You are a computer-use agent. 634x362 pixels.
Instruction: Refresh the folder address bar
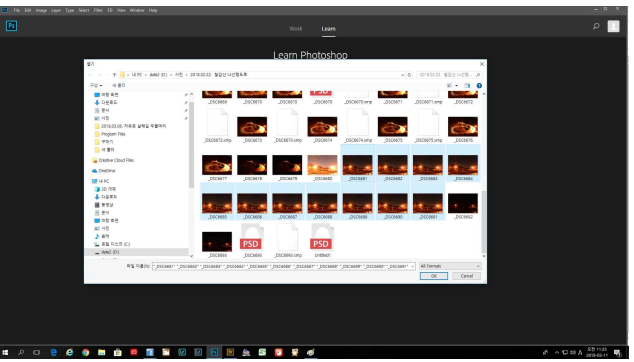tap(409, 75)
